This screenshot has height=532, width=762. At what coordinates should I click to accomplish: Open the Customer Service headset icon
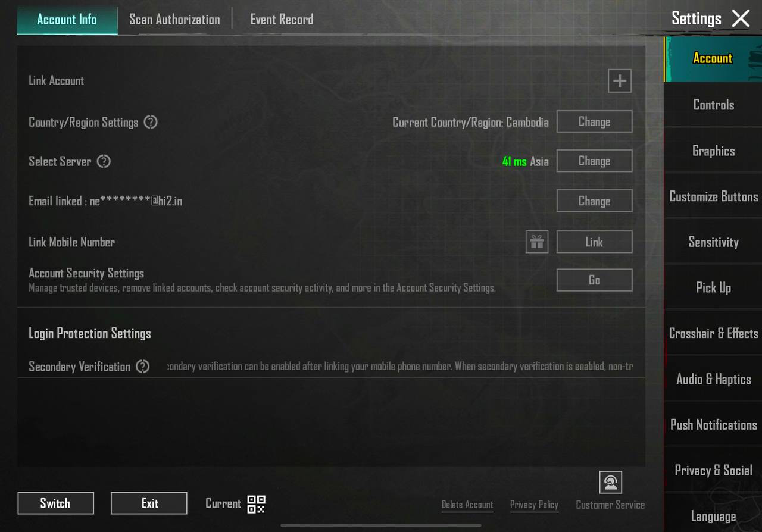(x=610, y=483)
